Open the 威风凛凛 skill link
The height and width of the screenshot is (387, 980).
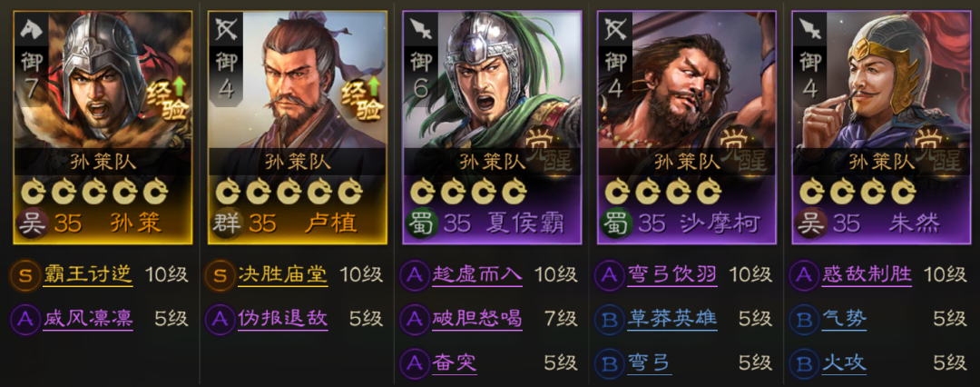click(x=88, y=319)
